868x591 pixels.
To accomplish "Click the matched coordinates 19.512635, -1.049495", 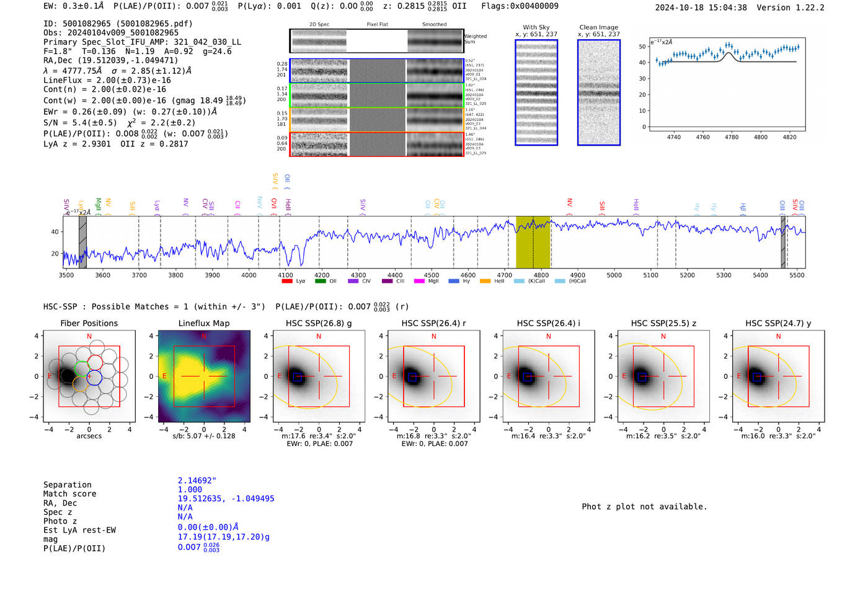I will [x=226, y=499].
